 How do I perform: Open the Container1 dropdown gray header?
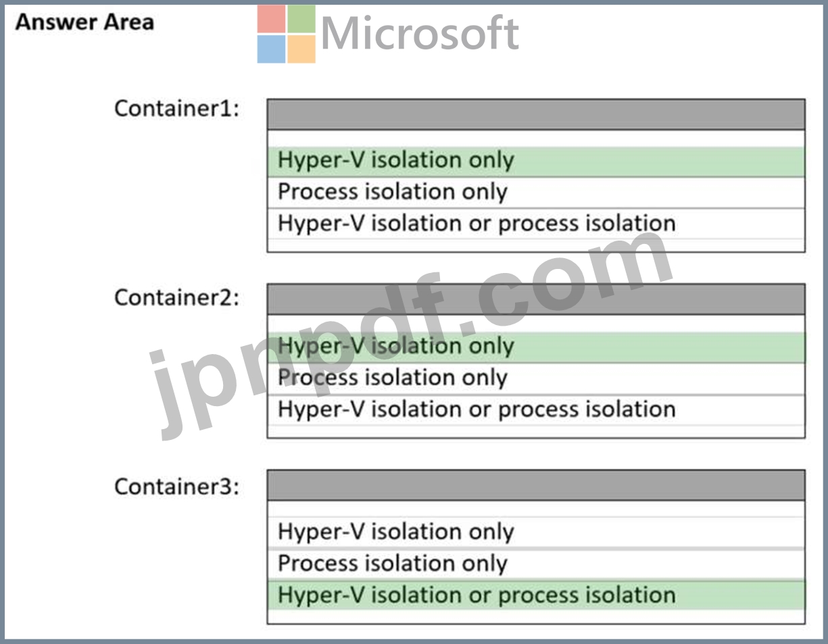pos(536,114)
